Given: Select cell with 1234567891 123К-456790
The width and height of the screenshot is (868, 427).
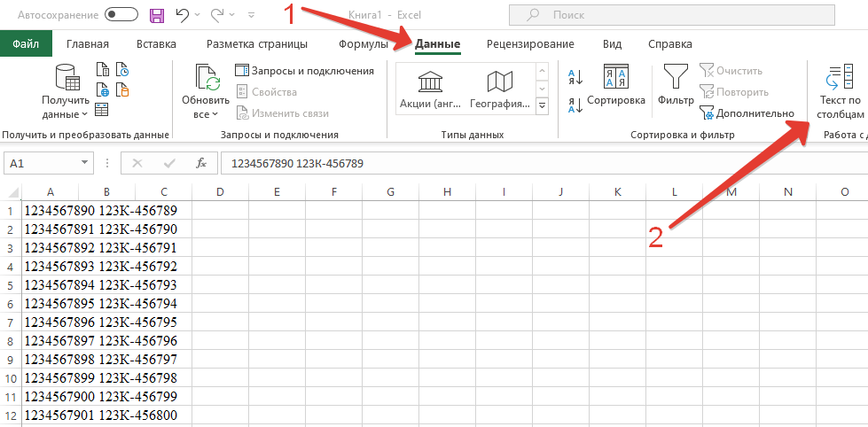Looking at the screenshot, I should pos(51,229).
